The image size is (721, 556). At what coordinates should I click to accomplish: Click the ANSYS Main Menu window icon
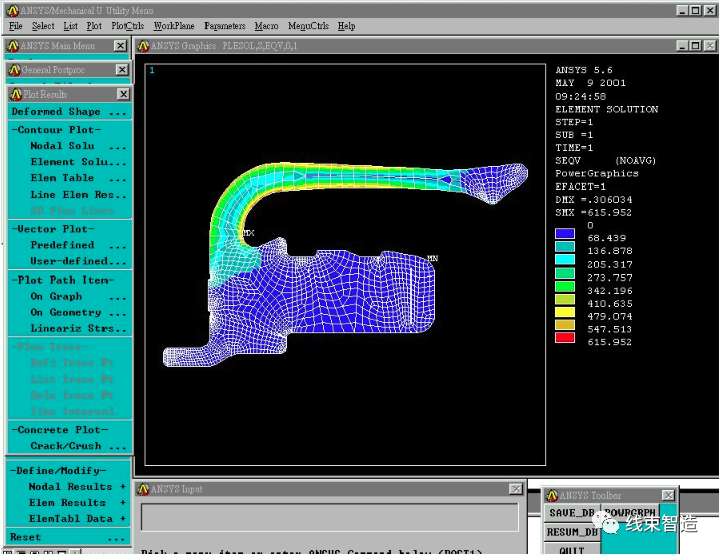[x=11, y=46]
